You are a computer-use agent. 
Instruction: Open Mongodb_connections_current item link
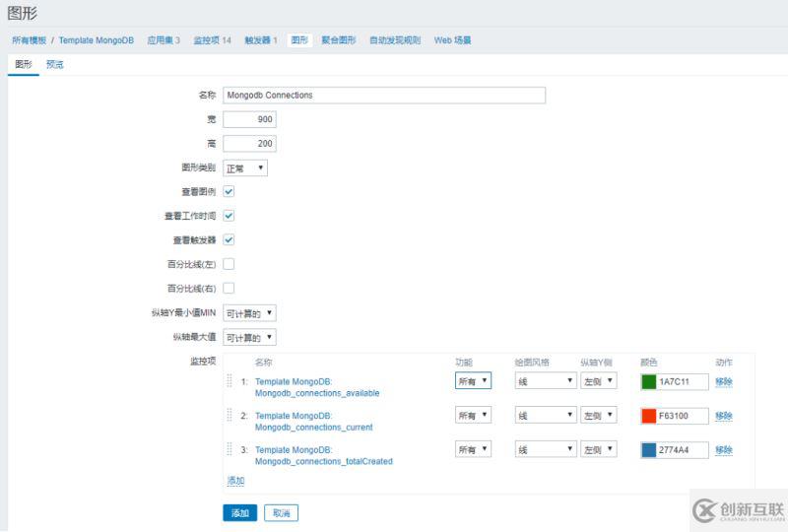click(x=313, y=422)
